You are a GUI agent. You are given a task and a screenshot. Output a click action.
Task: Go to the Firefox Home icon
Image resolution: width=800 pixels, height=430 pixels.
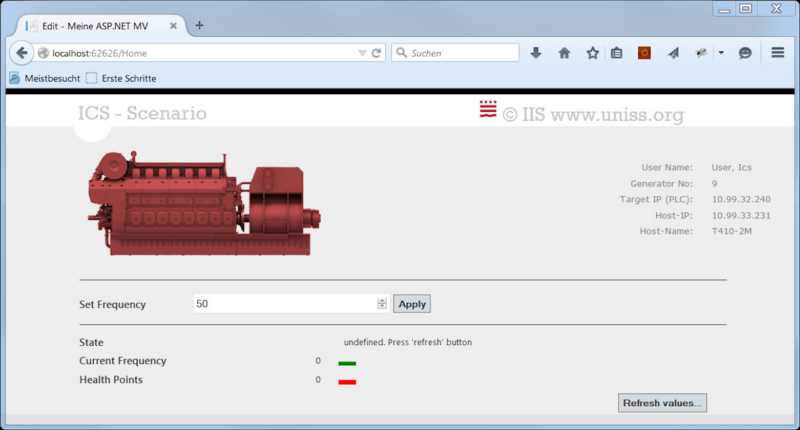coord(564,53)
